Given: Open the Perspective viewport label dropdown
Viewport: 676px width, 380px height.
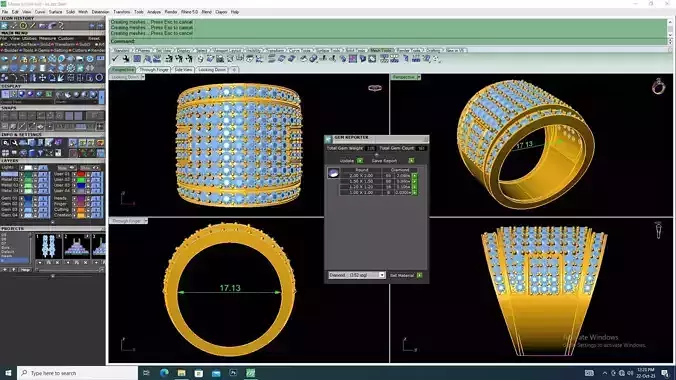Looking at the screenshot, I should coord(419,77).
